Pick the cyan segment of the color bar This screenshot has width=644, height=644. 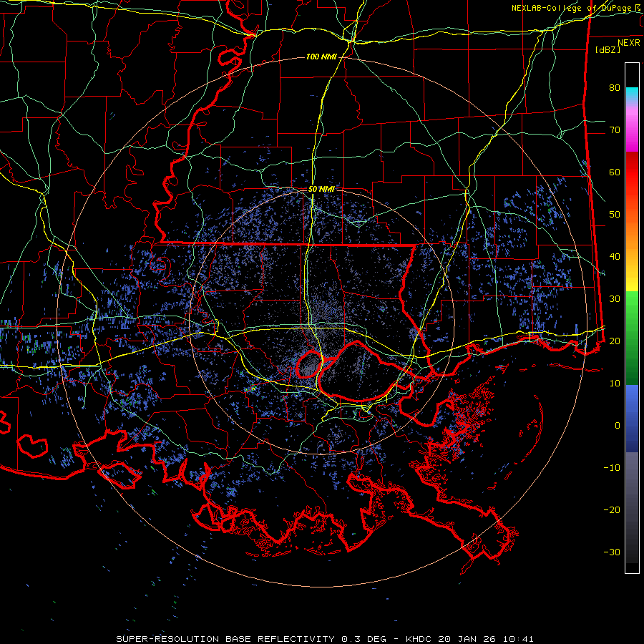(x=632, y=94)
